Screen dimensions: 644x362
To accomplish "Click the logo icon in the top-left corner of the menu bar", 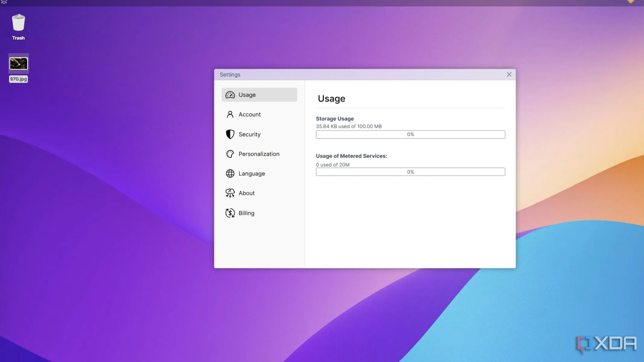I will pos(4,2).
